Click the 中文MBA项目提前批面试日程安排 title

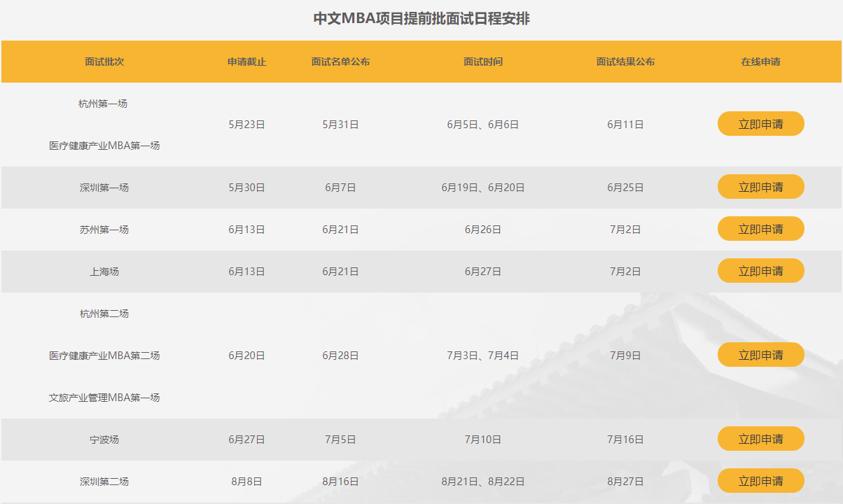pyautogui.click(x=421, y=19)
